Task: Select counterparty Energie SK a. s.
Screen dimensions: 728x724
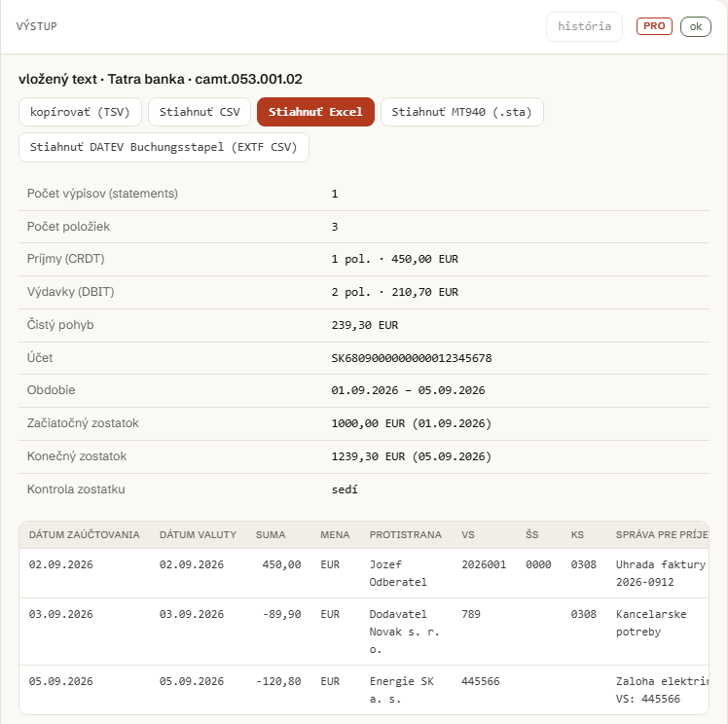Action: (401, 690)
